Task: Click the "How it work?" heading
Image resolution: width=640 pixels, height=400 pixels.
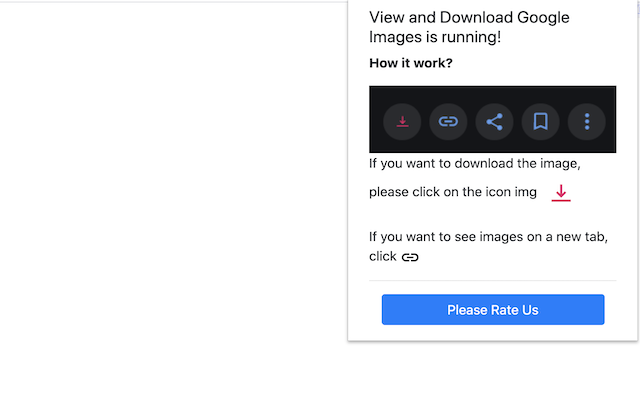Action: point(410,63)
